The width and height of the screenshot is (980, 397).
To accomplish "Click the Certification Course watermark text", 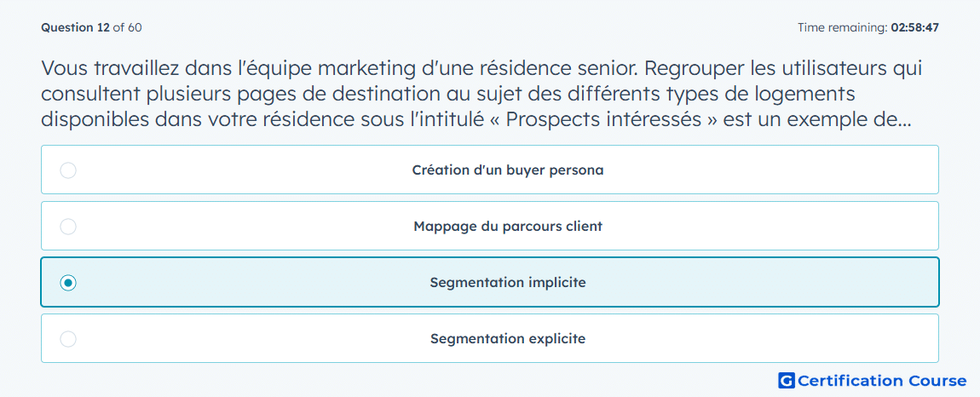I will [x=882, y=381].
